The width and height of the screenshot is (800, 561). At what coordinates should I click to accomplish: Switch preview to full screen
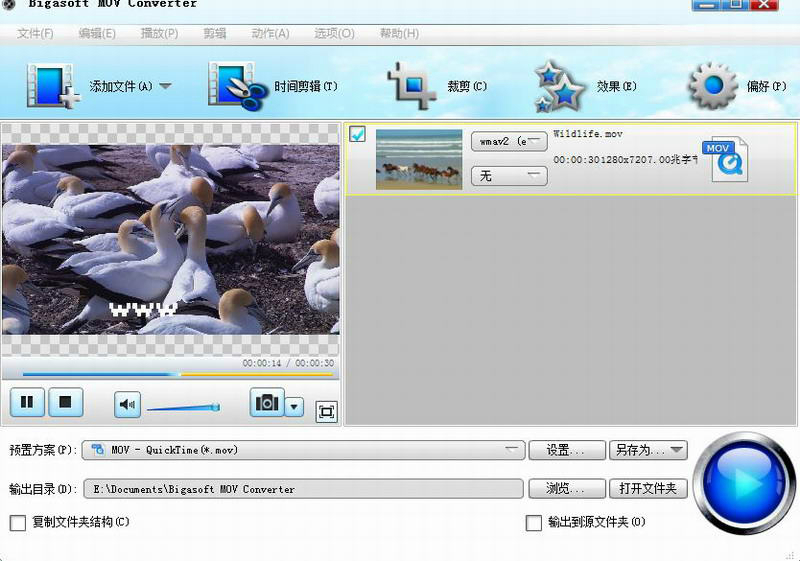[x=326, y=412]
